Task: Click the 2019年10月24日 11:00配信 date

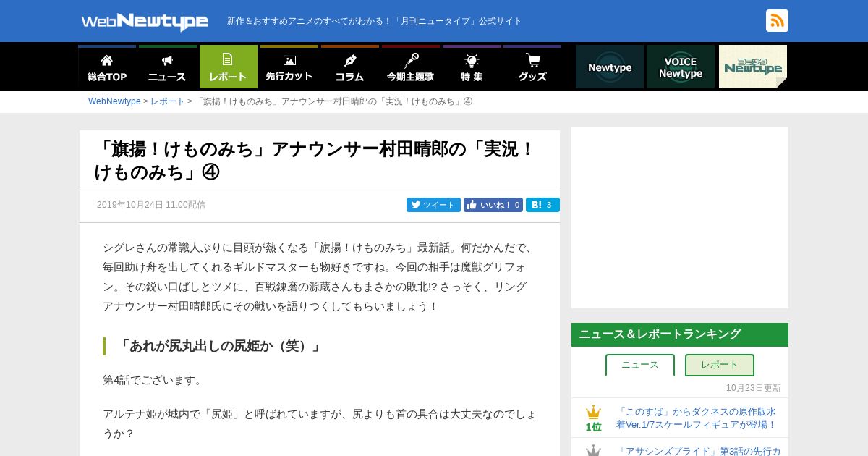Action: [151, 205]
